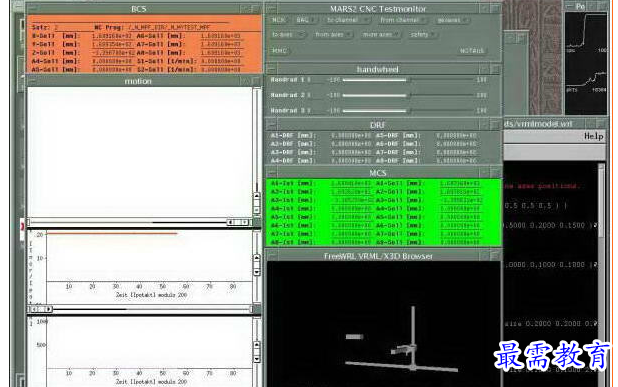Click the down arrow on the bottom chart's scroller
Screen dimensions: 618x387
coord(257,359)
